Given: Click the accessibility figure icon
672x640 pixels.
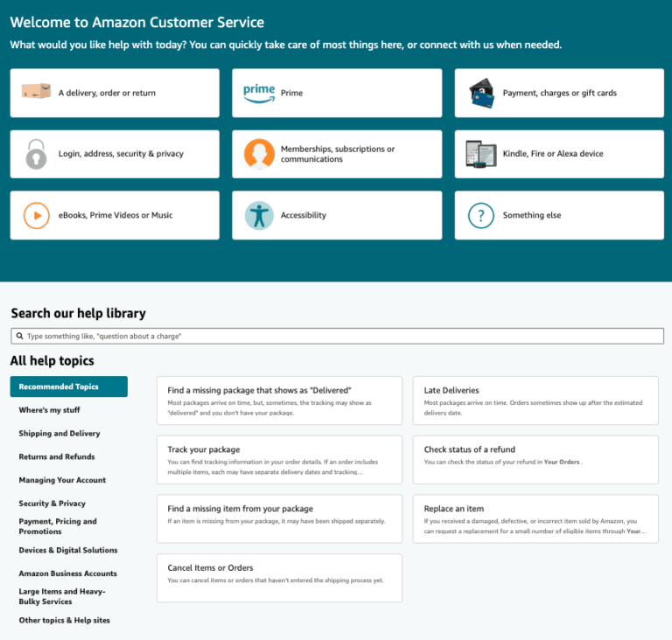Looking at the screenshot, I should tap(259, 215).
